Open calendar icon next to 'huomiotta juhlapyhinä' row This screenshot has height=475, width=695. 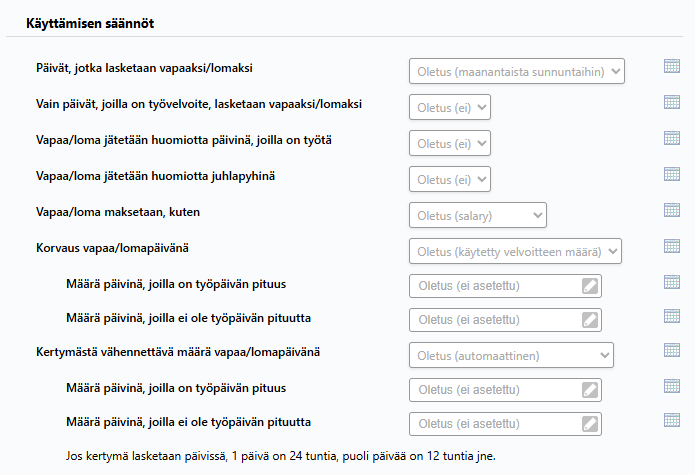click(x=672, y=174)
